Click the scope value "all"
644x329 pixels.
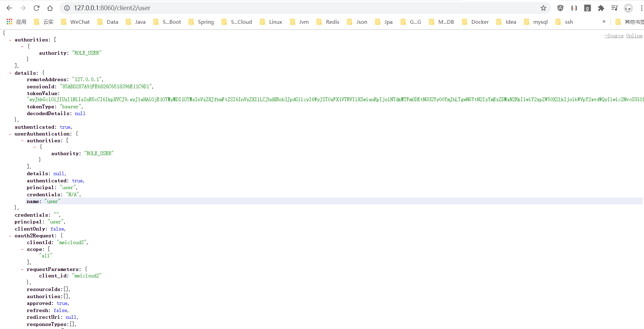pos(45,256)
